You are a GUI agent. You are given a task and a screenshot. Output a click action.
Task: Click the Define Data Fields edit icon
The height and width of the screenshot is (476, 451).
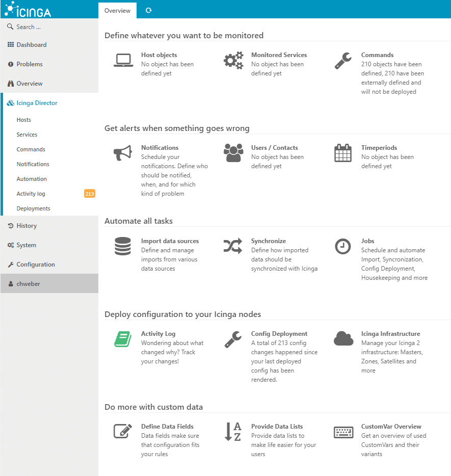(123, 431)
